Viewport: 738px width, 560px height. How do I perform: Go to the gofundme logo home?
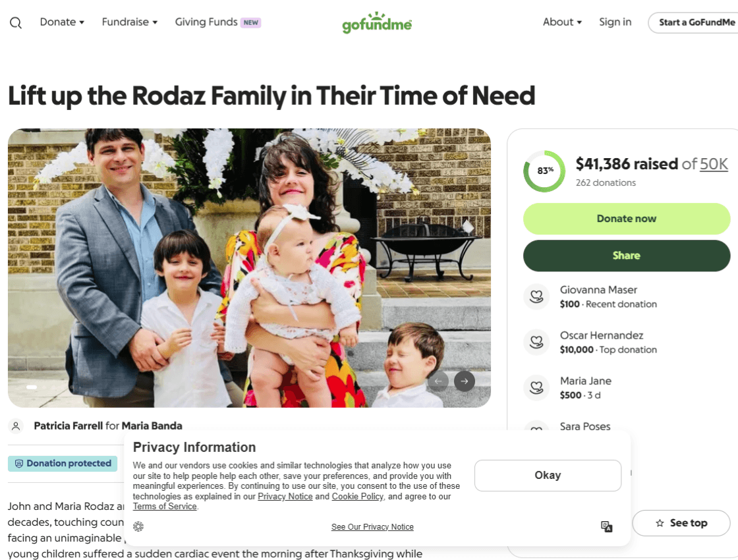pos(377,22)
